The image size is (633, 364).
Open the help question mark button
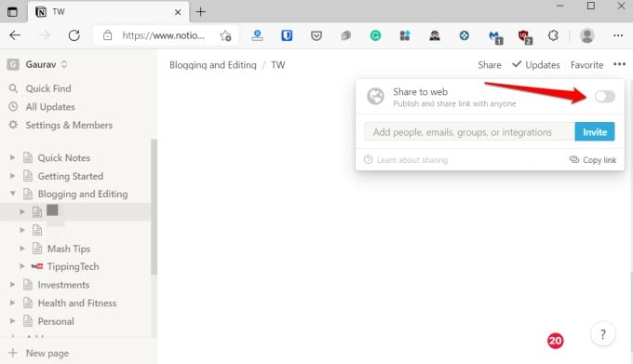click(602, 334)
